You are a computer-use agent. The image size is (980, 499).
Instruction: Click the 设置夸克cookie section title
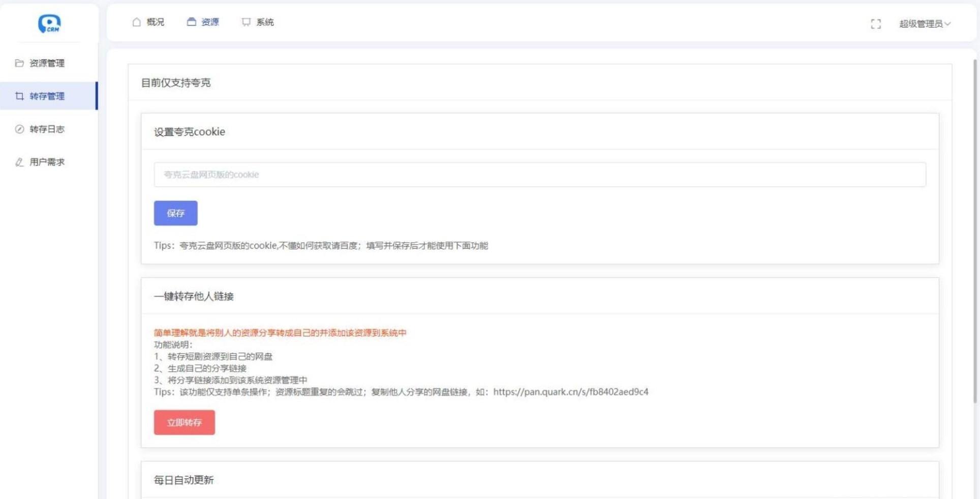coord(190,132)
